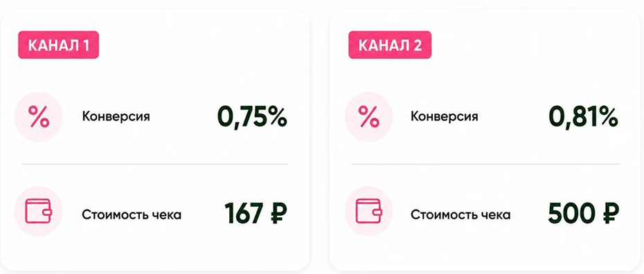This screenshot has height=274, width=644.
Task: Click the ruble sign next to 167
Action: (x=278, y=213)
